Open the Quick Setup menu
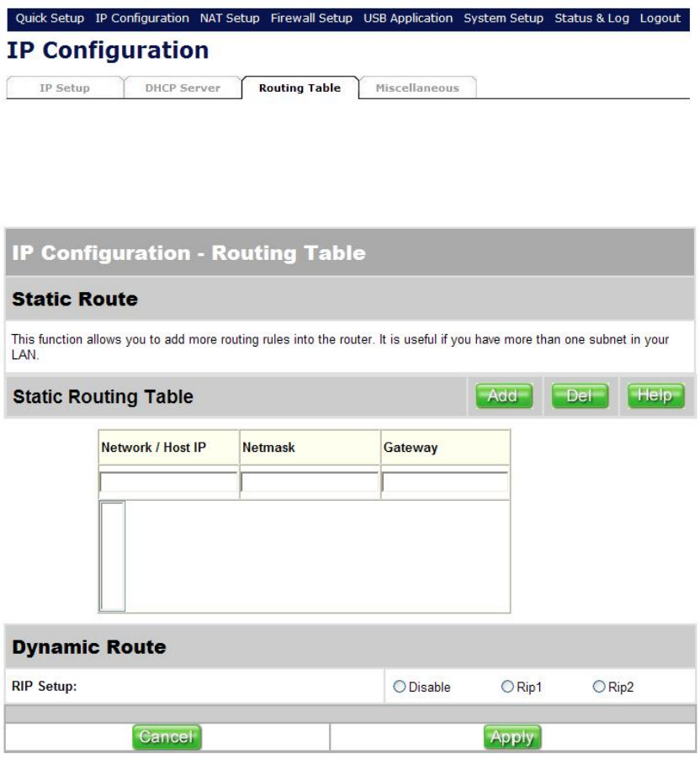 point(50,19)
